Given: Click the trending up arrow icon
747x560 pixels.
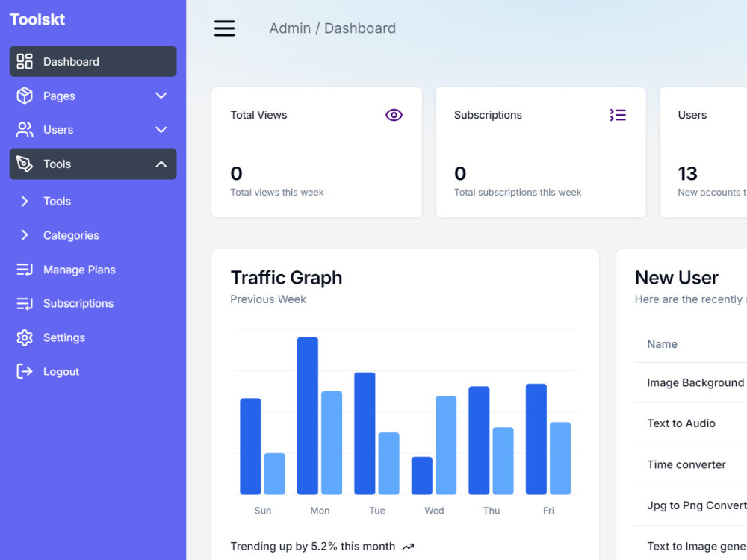Looking at the screenshot, I should coord(409,547).
